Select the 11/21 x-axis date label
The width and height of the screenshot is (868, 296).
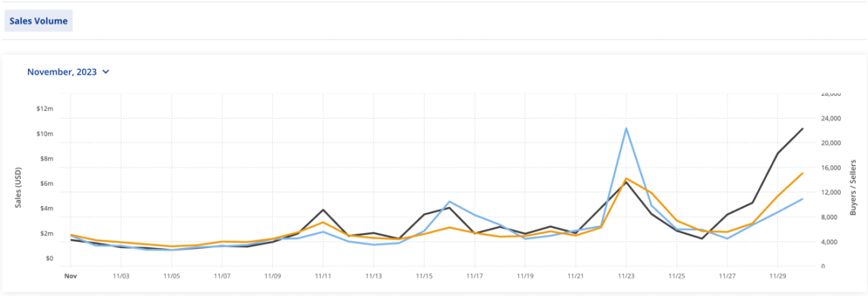pyautogui.click(x=575, y=275)
